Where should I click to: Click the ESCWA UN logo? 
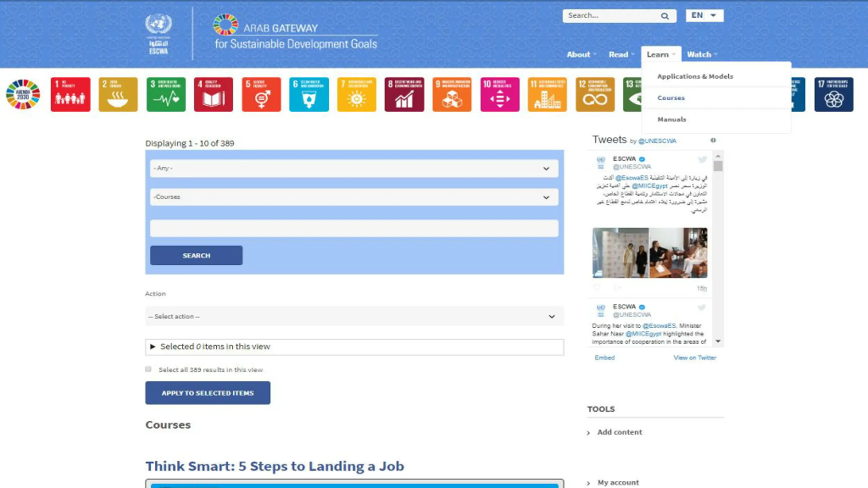coord(158,33)
